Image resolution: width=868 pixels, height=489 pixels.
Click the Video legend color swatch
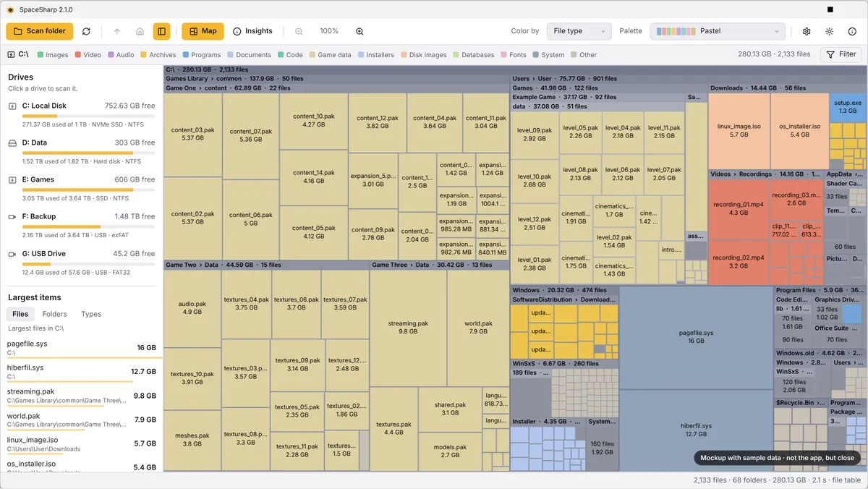(x=78, y=55)
